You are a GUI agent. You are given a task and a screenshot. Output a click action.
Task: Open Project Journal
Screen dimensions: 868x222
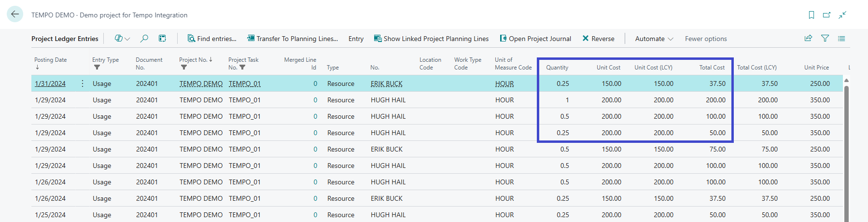pyautogui.click(x=535, y=39)
